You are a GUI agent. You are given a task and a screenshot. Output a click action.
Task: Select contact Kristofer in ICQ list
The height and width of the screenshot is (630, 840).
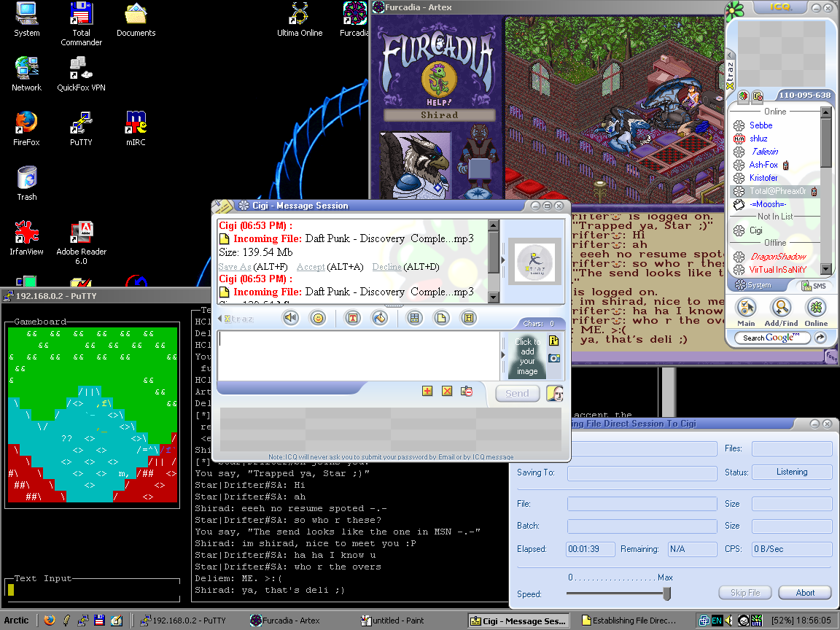tap(763, 178)
